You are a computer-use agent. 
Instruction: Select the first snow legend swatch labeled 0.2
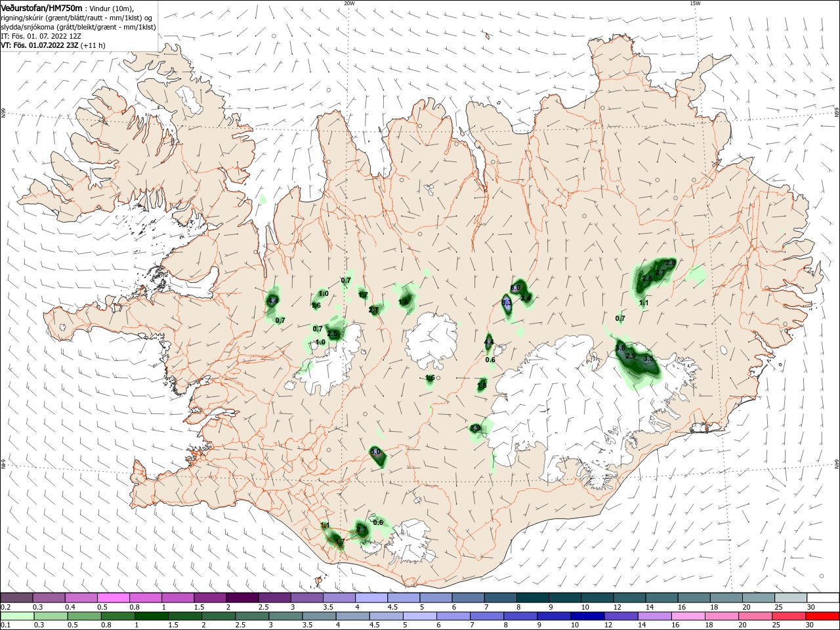pyautogui.click(x=16, y=598)
